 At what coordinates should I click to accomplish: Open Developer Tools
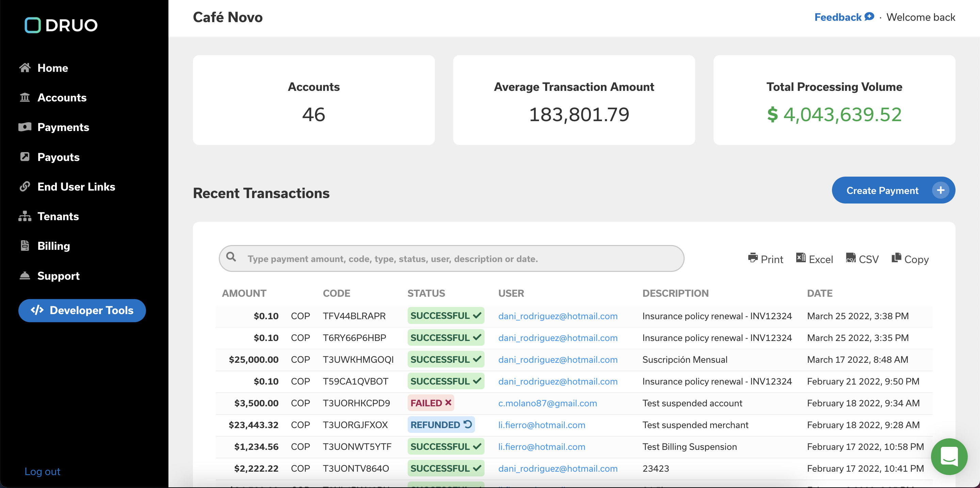[x=82, y=310]
